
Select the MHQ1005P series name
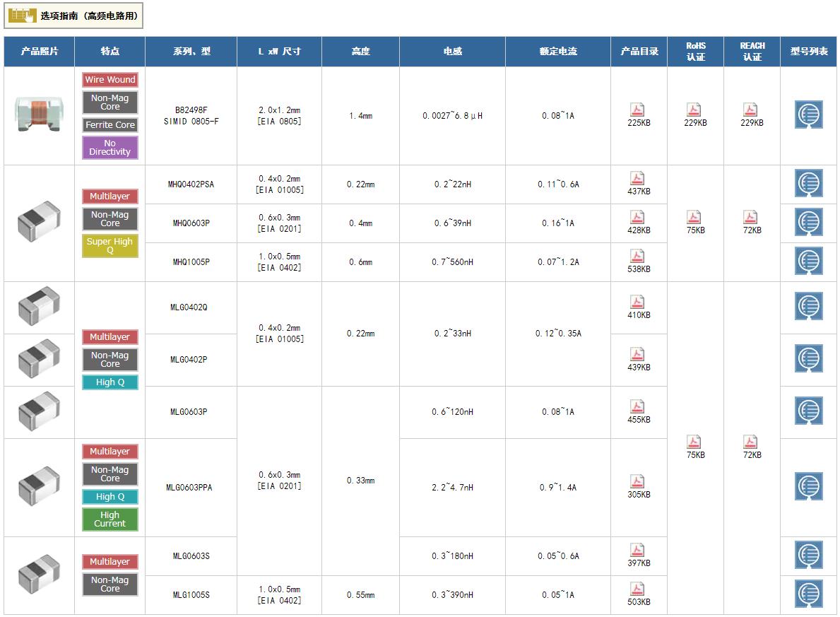point(191,262)
